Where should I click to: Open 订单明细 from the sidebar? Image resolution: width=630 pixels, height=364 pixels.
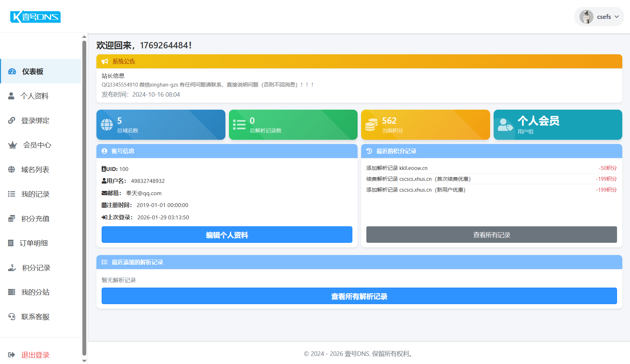tap(34, 243)
